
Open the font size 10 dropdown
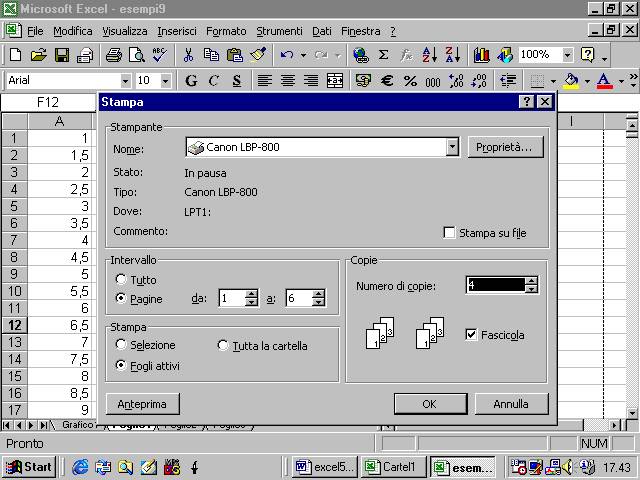coord(165,81)
